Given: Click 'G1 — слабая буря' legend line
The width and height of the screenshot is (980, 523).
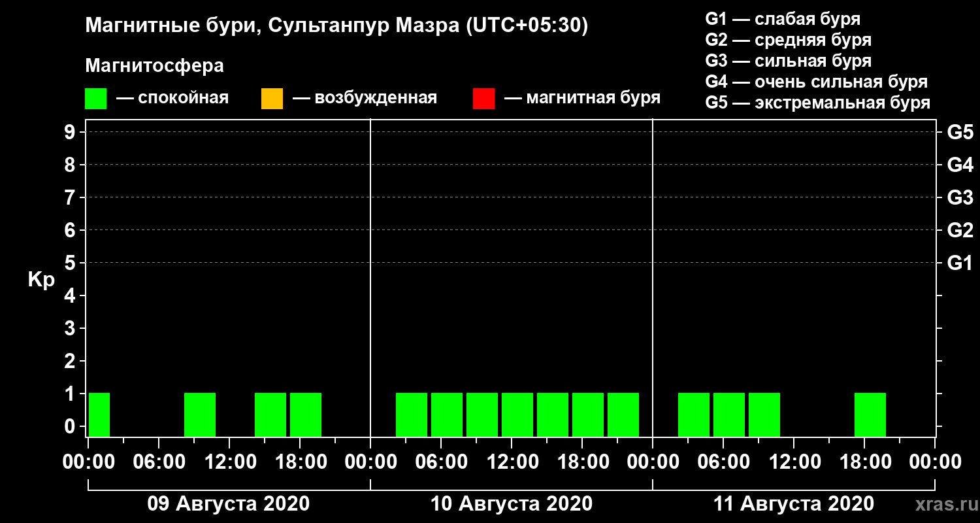Looking at the screenshot, I should pyautogui.click(x=783, y=19).
